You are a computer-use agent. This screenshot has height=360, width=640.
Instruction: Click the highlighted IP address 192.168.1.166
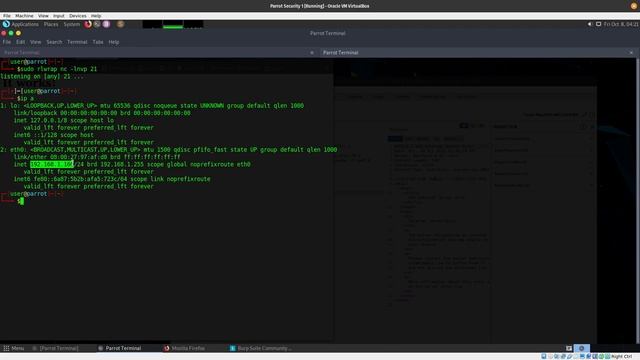click(x=52, y=164)
